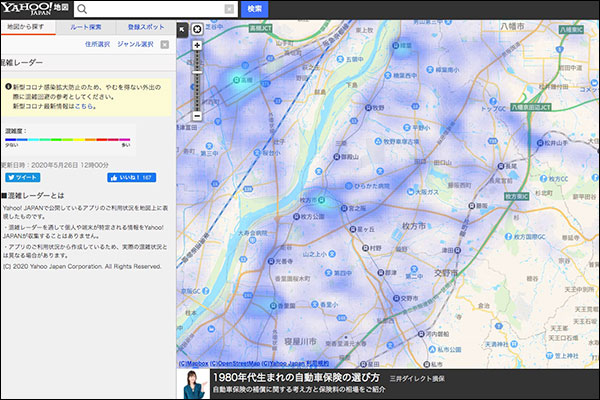
Task: Click the map zoom slider handle
Action: pyautogui.click(x=197, y=71)
